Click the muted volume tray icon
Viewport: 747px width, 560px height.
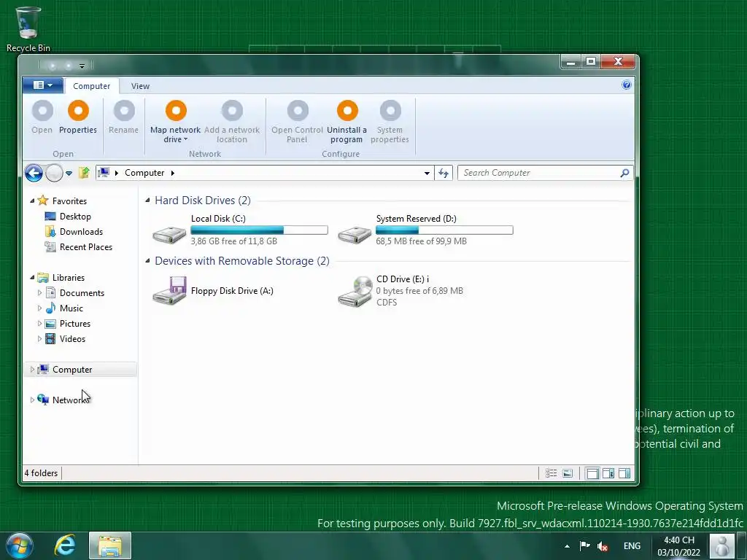pyautogui.click(x=602, y=546)
